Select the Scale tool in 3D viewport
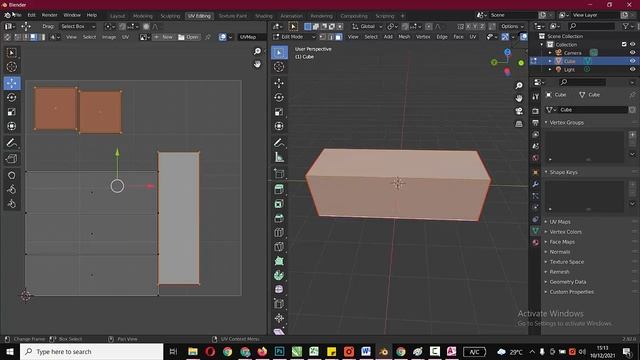 pyautogui.click(x=279, y=112)
